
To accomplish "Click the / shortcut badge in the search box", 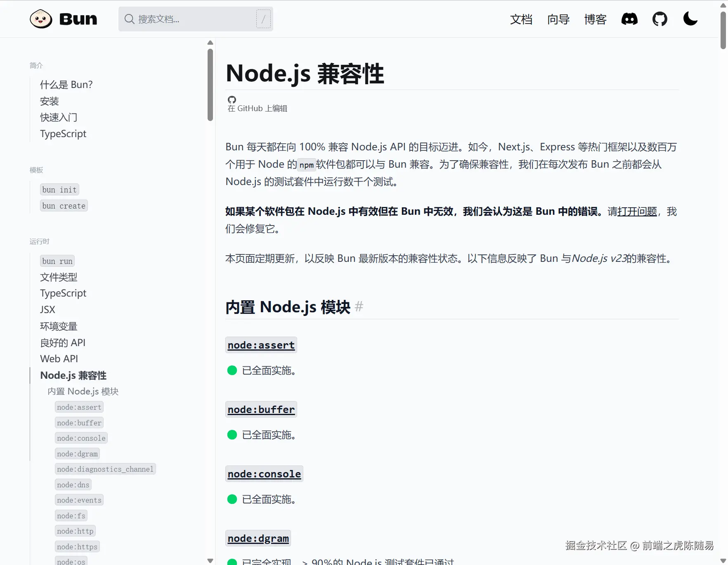I will (263, 19).
